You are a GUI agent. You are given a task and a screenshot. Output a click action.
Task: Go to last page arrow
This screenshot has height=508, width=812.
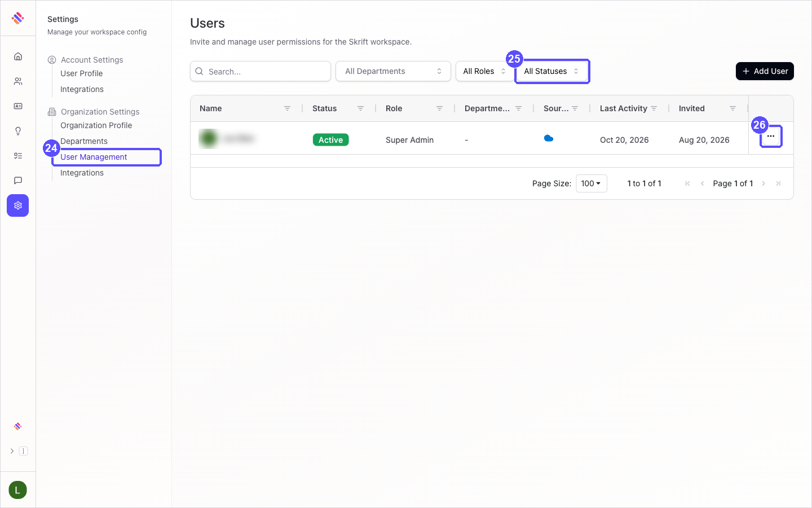click(778, 183)
